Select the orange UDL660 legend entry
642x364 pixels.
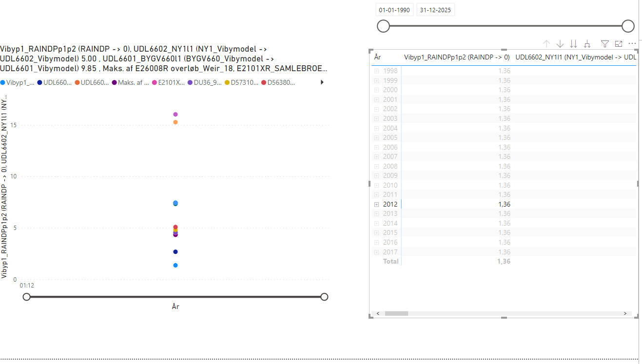(92, 83)
